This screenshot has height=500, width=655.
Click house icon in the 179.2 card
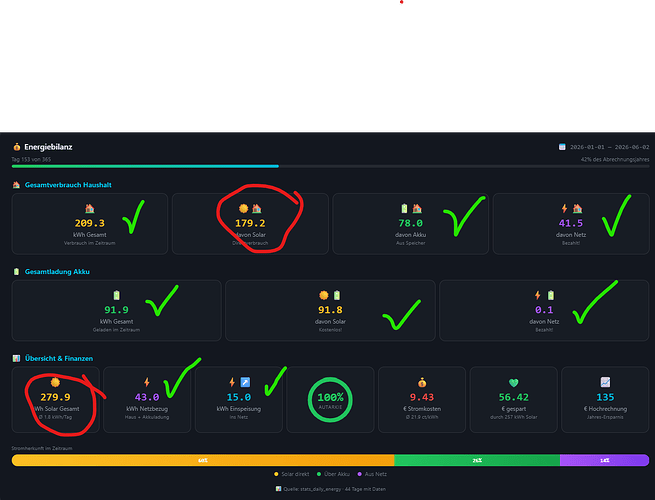pyautogui.click(x=256, y=208)
